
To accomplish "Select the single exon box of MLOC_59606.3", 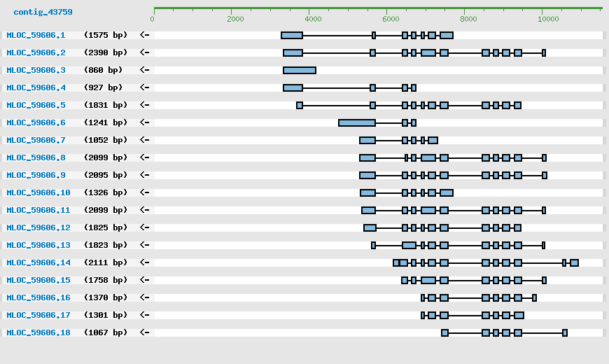I will 300,70.
